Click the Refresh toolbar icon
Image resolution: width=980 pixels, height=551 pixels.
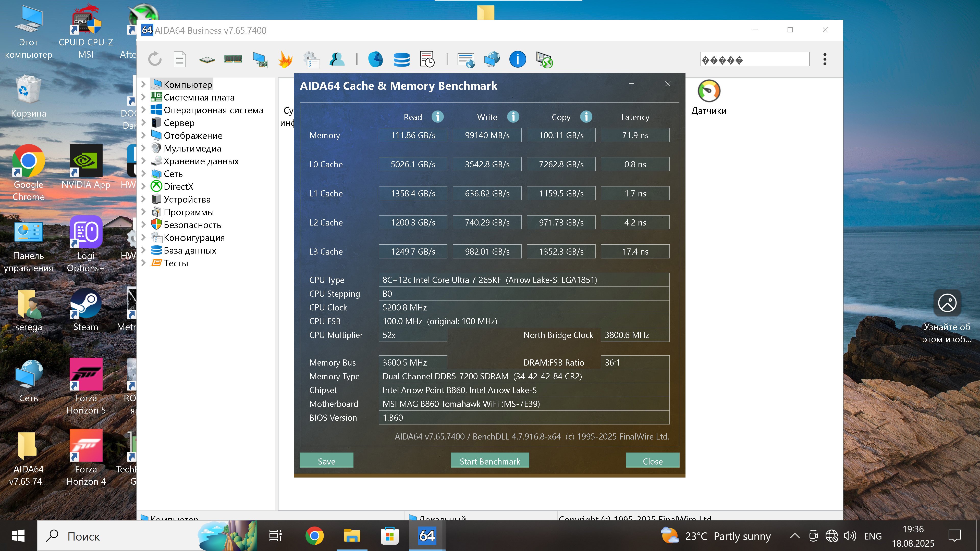(154, 59)
